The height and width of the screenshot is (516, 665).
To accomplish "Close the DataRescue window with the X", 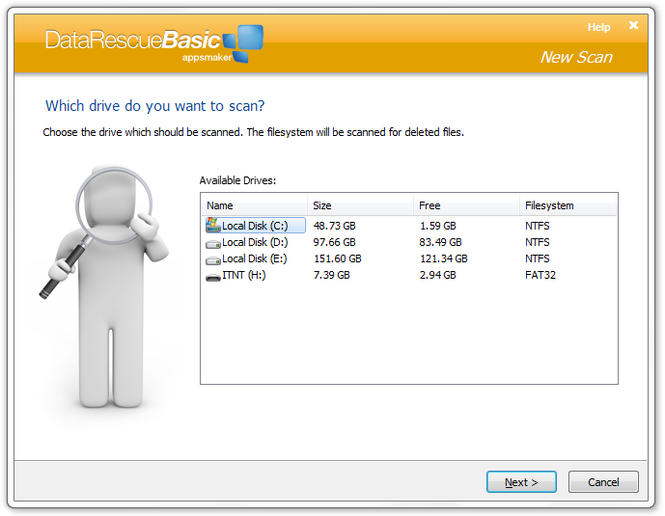I will 633,25.
